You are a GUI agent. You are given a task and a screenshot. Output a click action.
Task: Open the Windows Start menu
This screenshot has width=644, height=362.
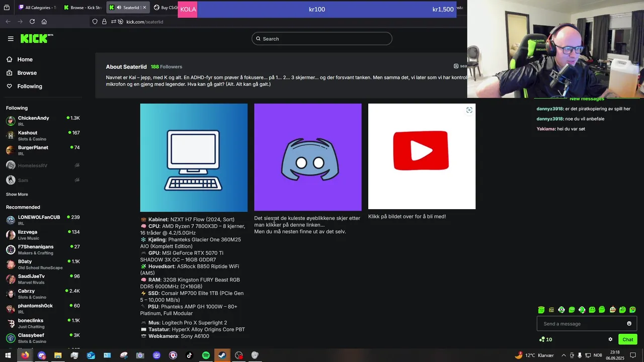8,355
